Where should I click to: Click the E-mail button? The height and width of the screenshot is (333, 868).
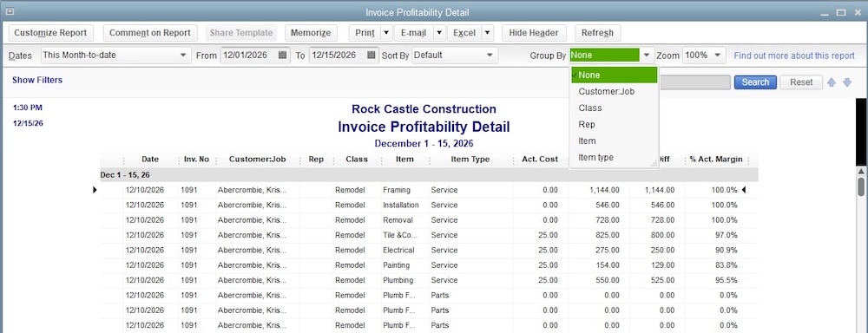(x=413, y=33)
